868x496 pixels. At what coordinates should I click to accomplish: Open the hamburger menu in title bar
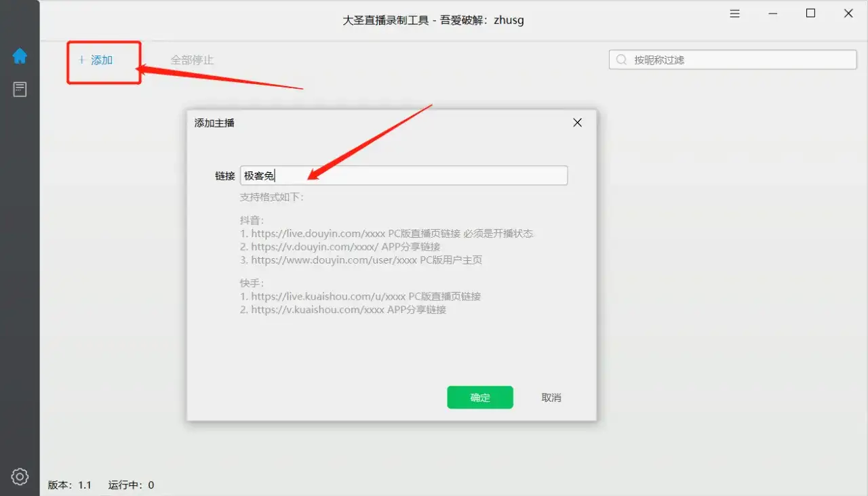[x=735, y=14]
